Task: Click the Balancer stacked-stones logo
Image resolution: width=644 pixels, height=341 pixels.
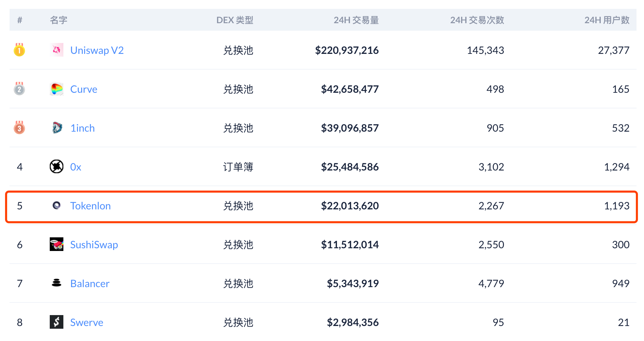Action: [57, 283]
